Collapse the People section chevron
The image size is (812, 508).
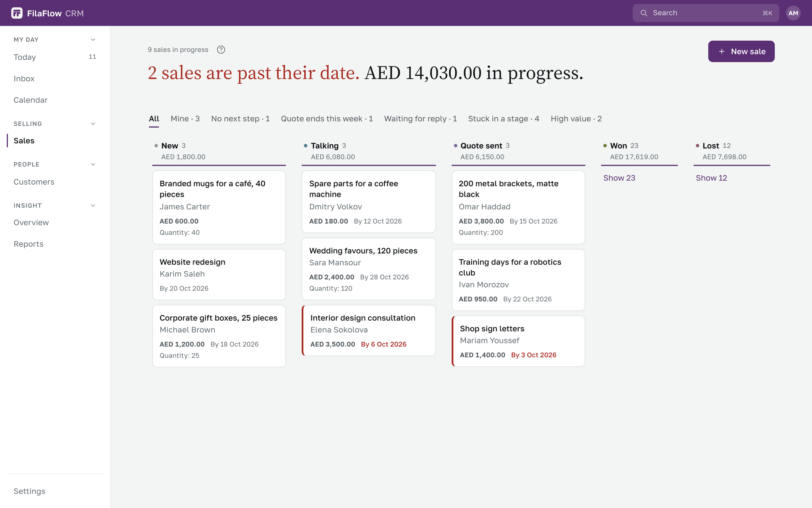[x=93, y=164]
